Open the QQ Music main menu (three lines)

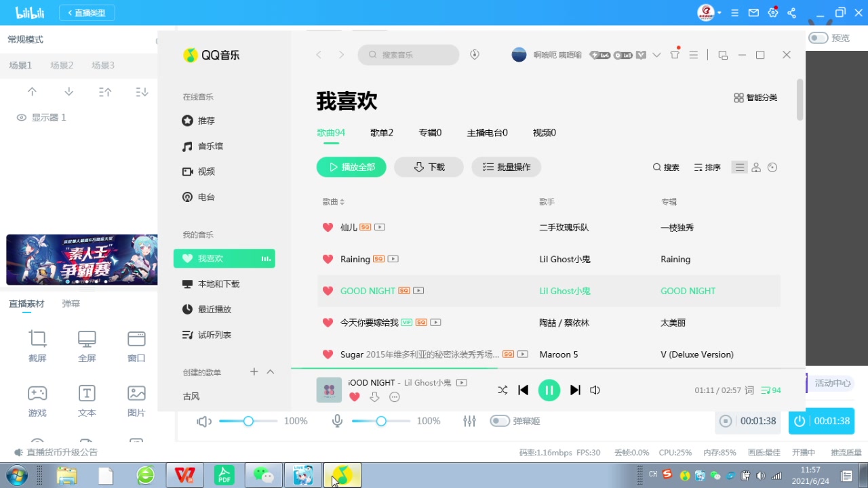(694, 55)
